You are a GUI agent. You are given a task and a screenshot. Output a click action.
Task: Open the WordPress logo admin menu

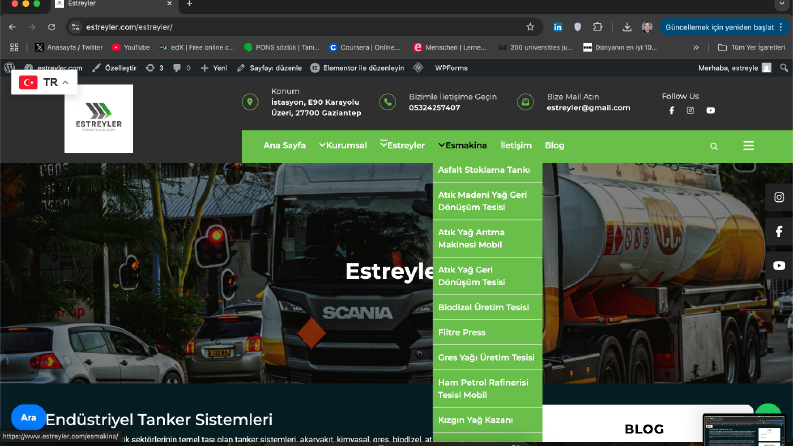point(9,68)
